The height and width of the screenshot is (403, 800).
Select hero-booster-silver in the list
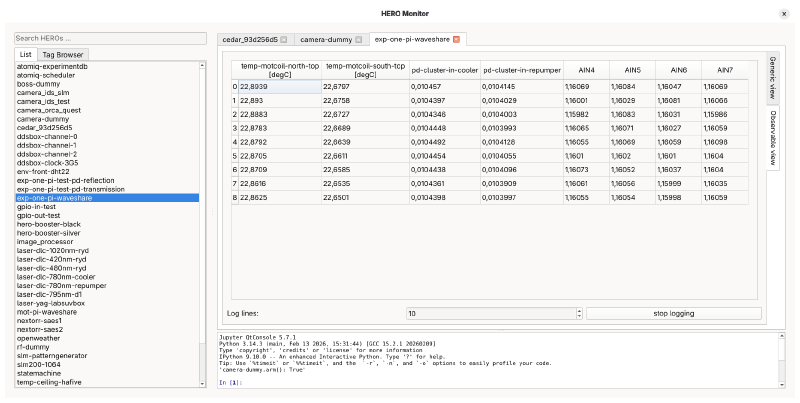[x=107, y=233]
